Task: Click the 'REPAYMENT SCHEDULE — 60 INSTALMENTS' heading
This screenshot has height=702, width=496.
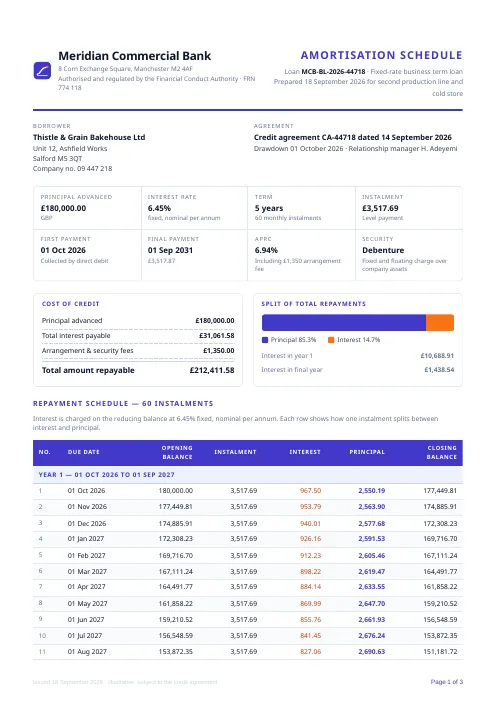Action: tap(123, 403)
